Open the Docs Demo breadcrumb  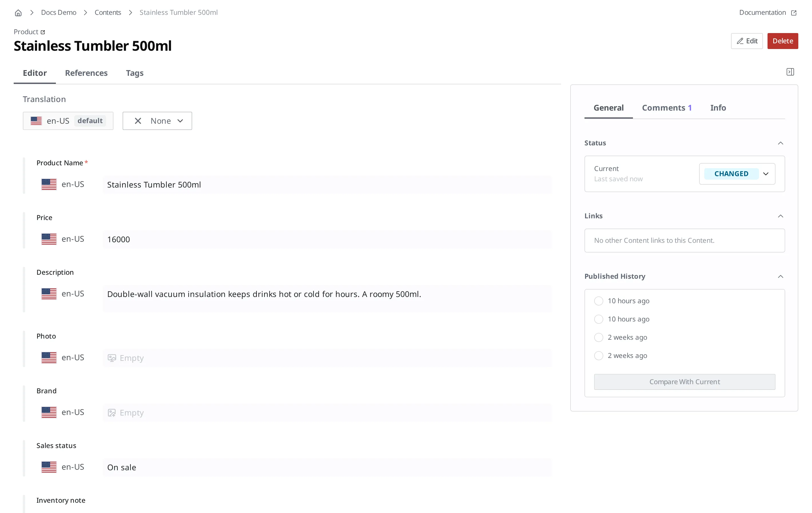tap(59, 13)
